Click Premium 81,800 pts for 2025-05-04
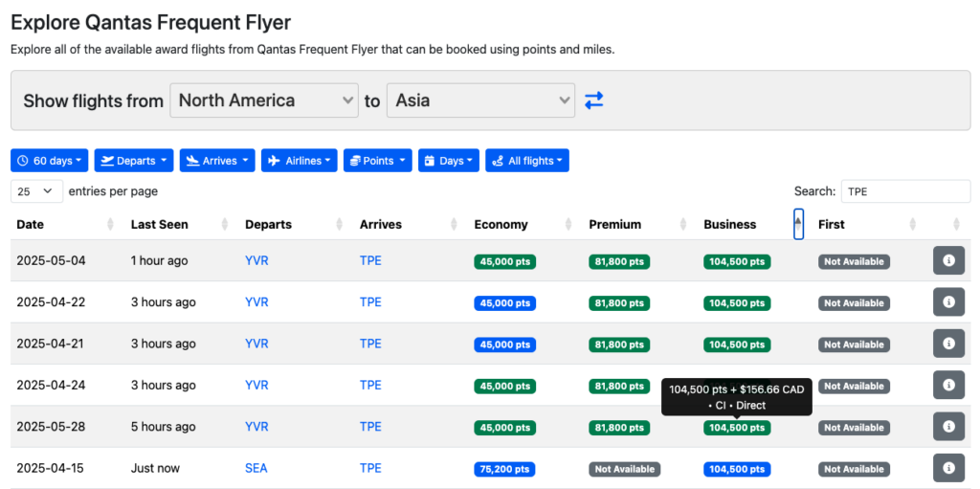The image size is (980, 489). coord(619,261)
